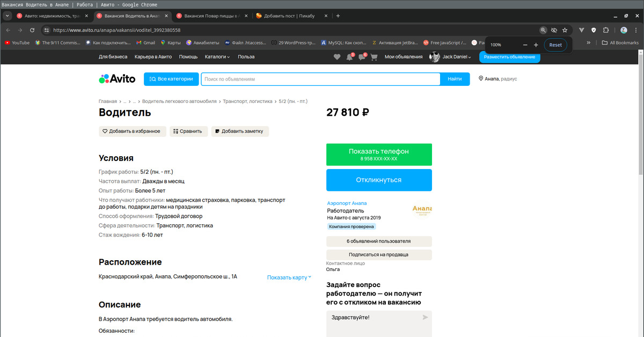The height and width of the screenshot is (337, 644).
Task: Open messages chat icon with badge 6
Action: tap(362, 57)
